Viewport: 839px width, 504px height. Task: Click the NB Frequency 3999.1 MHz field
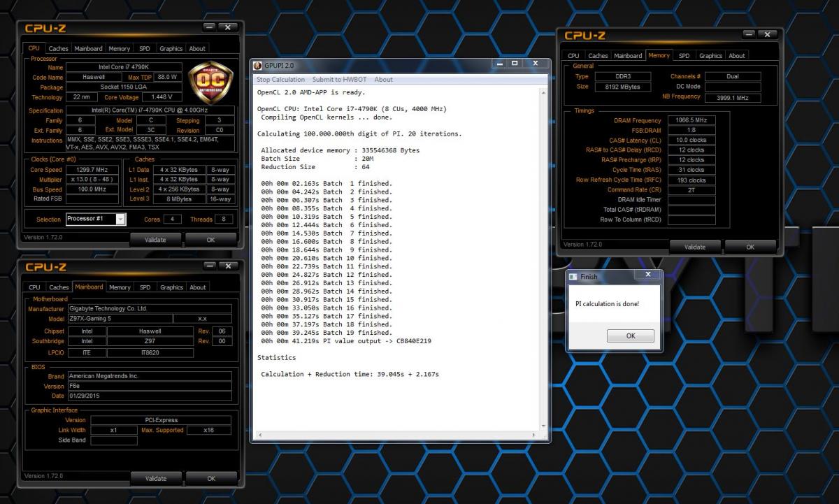pyautogui.click(x=733, y=98)
